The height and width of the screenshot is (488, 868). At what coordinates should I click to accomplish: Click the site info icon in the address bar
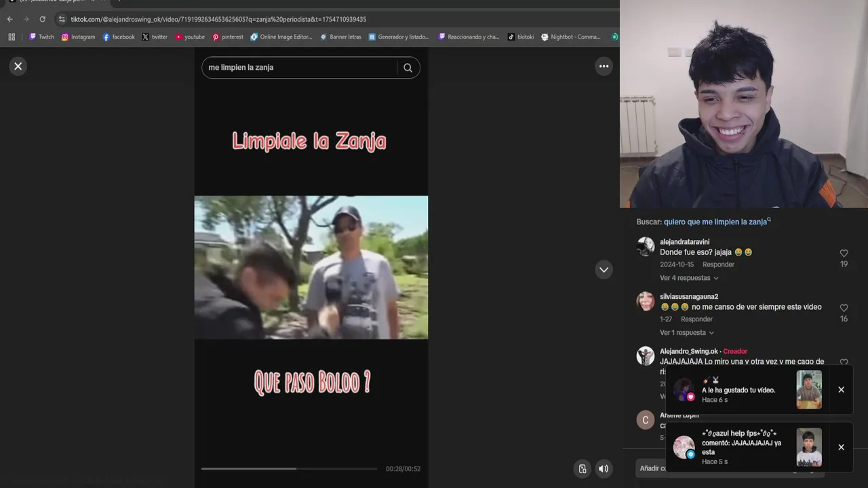62,19
